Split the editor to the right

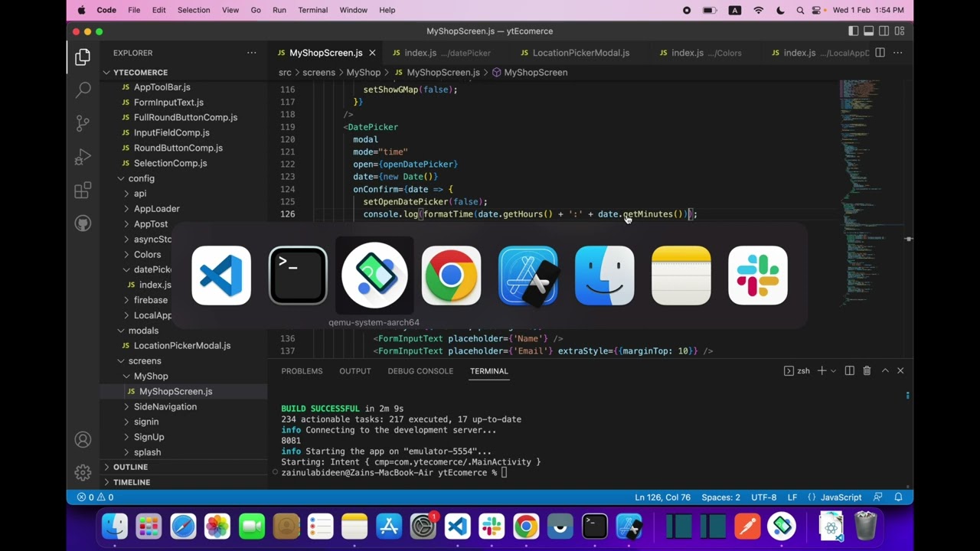coord(880,53)
